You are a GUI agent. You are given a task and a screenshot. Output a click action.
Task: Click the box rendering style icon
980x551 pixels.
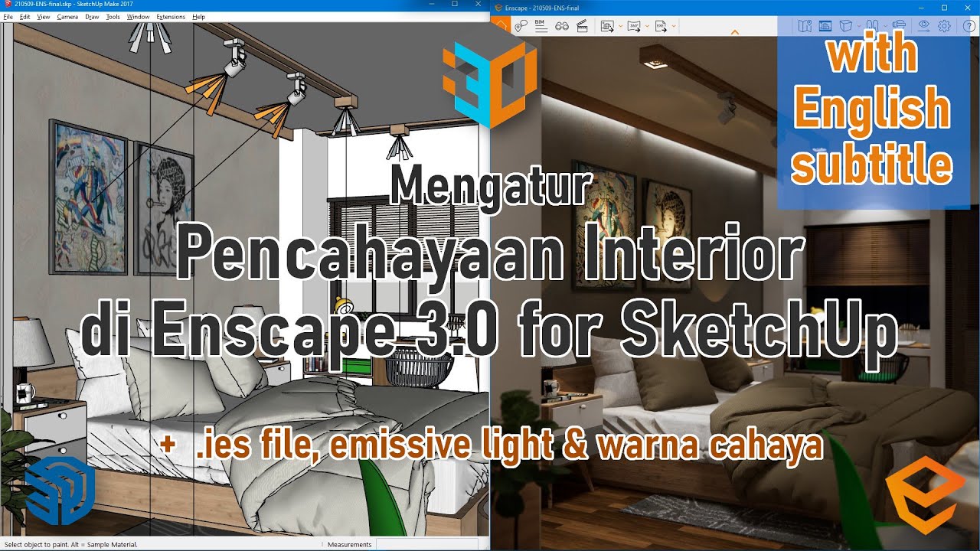point(846,26)
